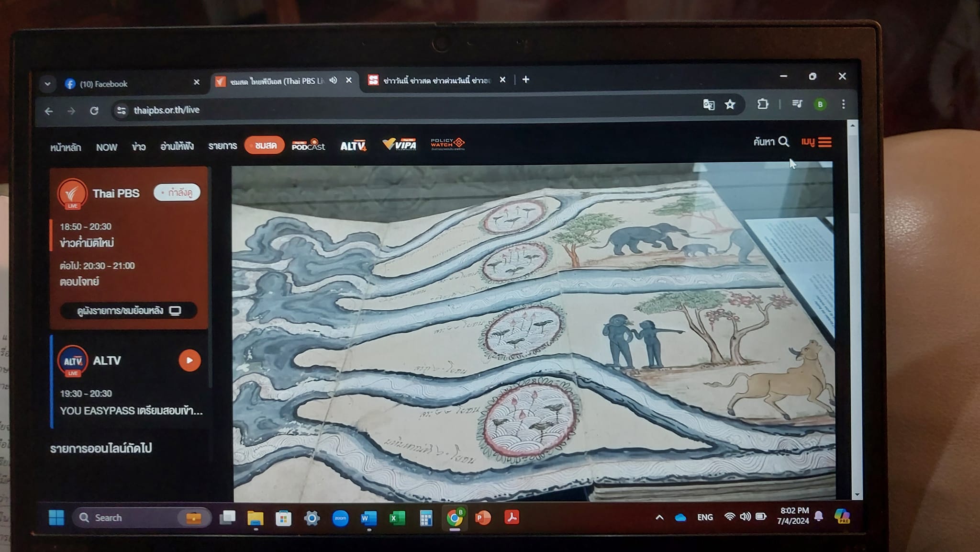The width and height of the screenshot is (980, 552).
Task: Open the อ่านให้ฟัง section
Action: point(177,146)
